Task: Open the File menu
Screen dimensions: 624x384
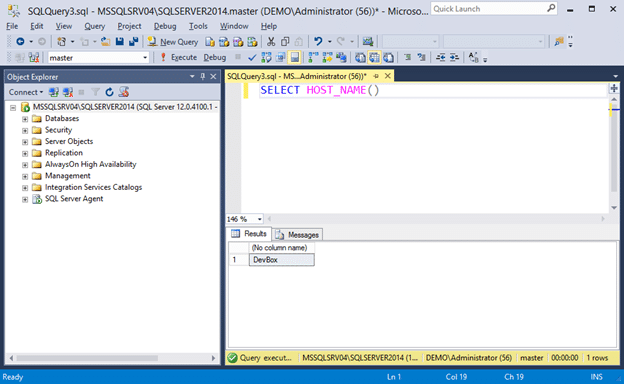Action: pyautogui.click(x=12, y=26)
